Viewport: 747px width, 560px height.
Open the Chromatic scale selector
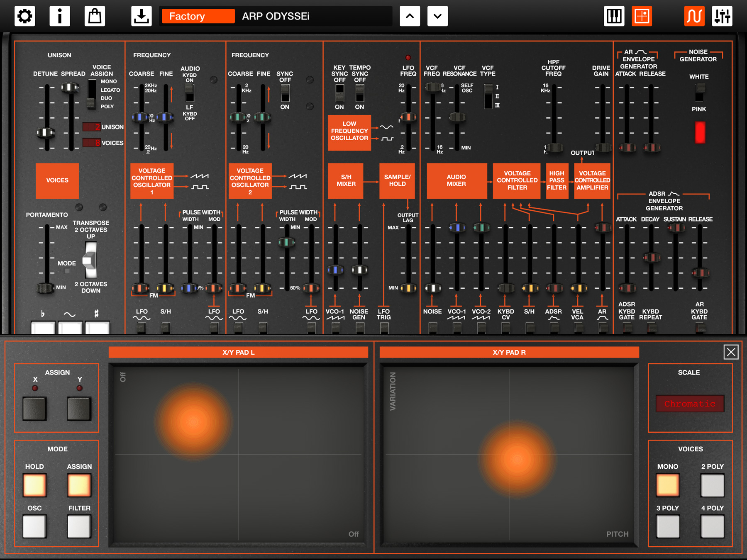click(689, 403)
